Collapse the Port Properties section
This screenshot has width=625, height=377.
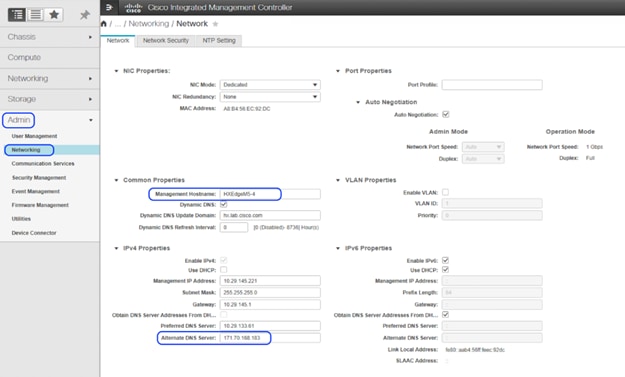(x=338, y=71)
